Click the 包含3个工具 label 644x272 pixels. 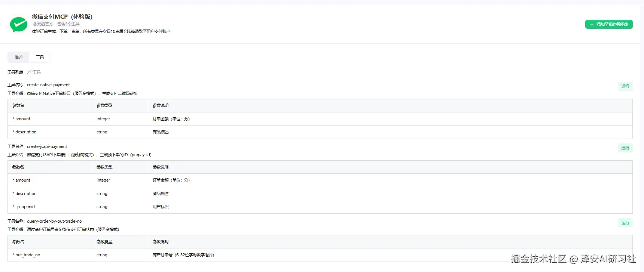[x=68, y=24]
